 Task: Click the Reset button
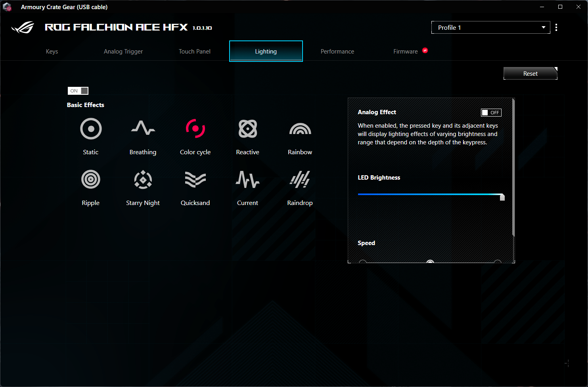coord(531,73)
